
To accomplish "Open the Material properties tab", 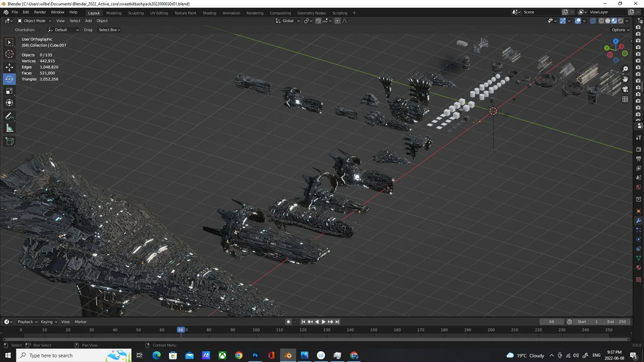I will click(x=638, y=267).
